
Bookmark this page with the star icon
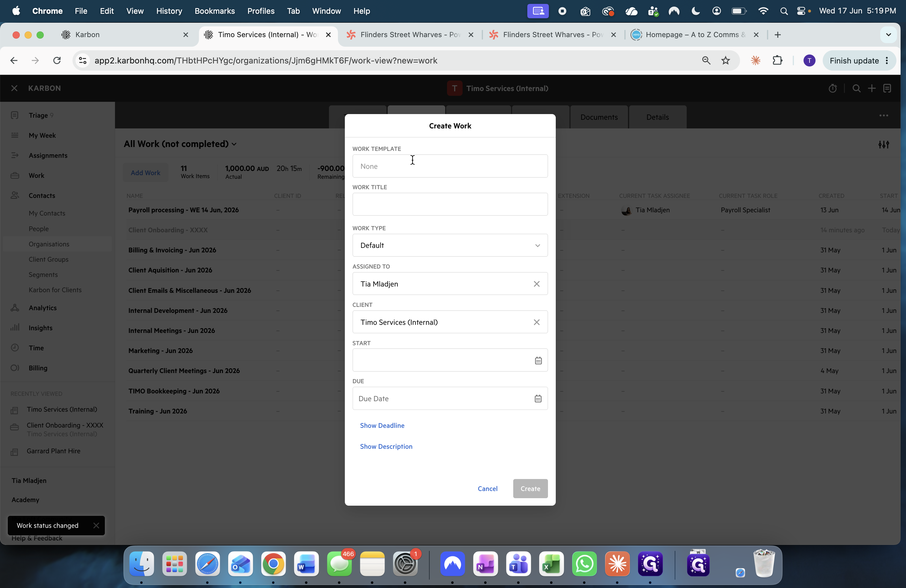726,60
